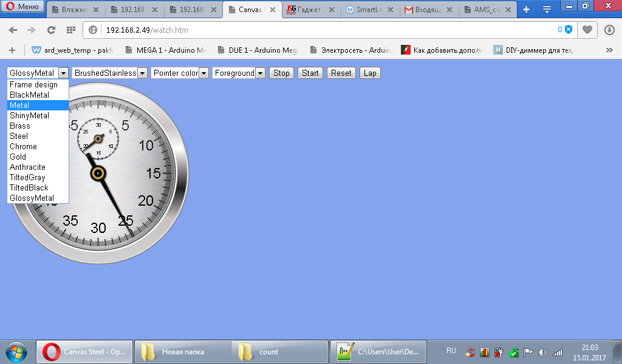Image resolution: width=622 pixels, height=364 pixels.
Task: Open the Pointer color dropdown
Action: (x=202, y=72)
